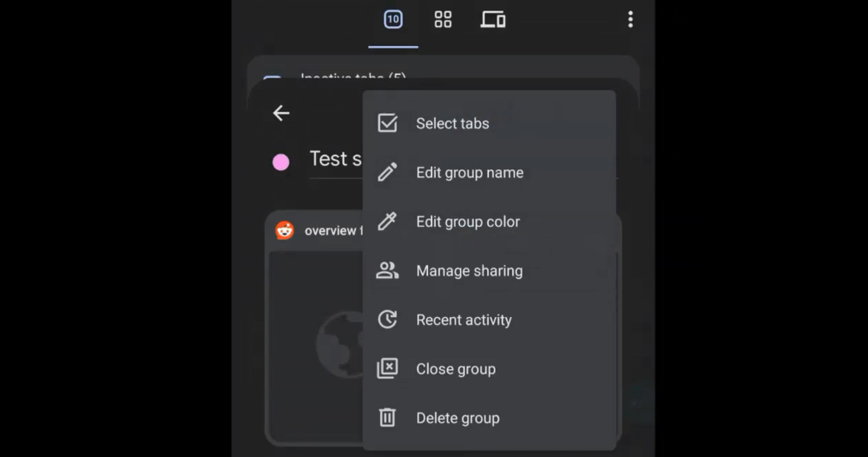Select tabs from the context menu
The image size is (868, 457).
click(490, 123)
